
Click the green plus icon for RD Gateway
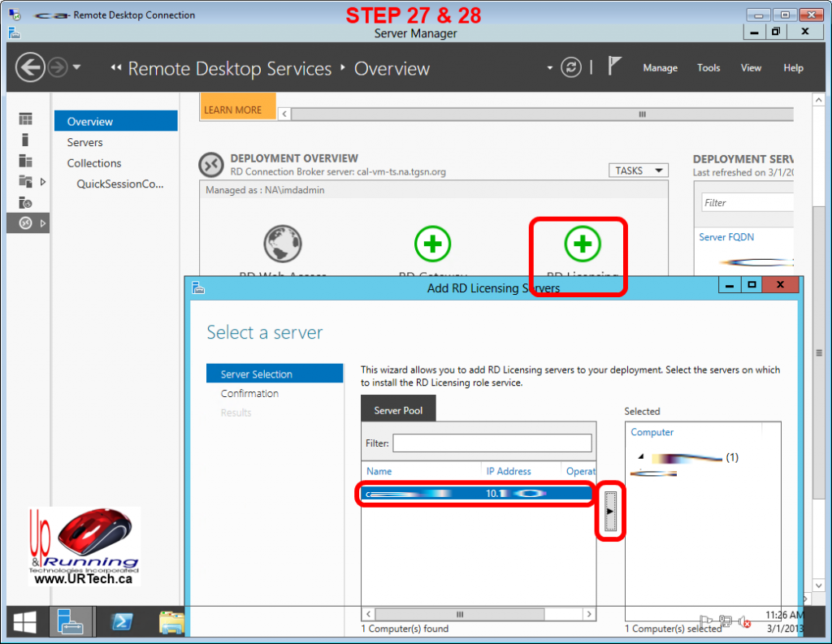pyautogui.click(x=432, y=244)
